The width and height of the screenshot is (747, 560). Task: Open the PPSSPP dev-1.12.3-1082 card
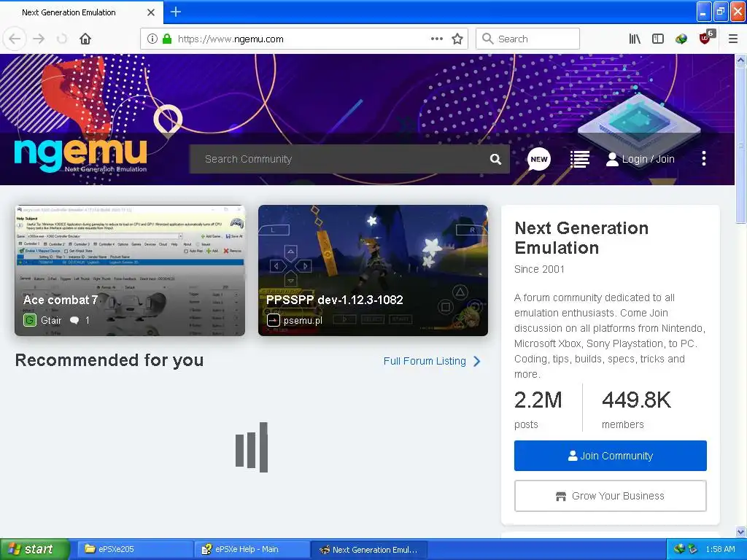pyautogui.click(x=373, y=271)
